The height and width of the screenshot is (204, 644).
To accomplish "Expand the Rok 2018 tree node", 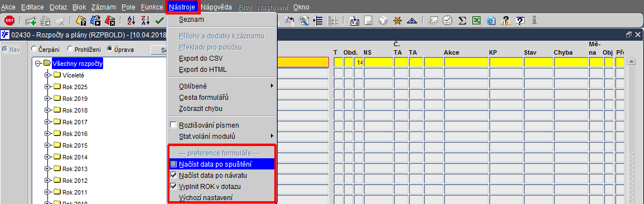I will click(x=47, y=110).
